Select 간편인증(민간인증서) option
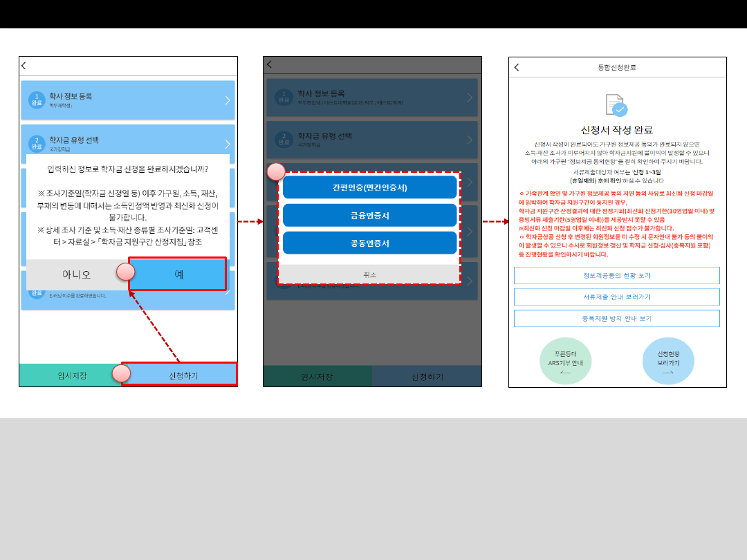Screen dimensions: 747x560 (370, 187)
